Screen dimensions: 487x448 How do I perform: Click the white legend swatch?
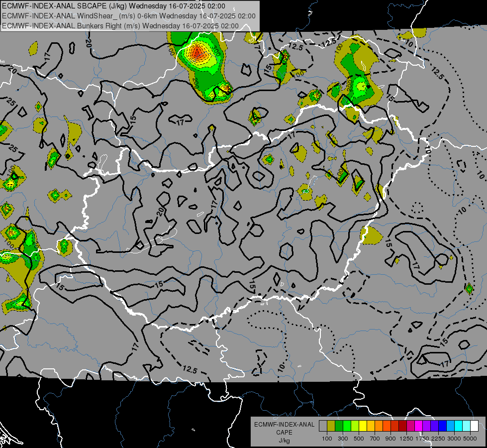tap(475, 426)
